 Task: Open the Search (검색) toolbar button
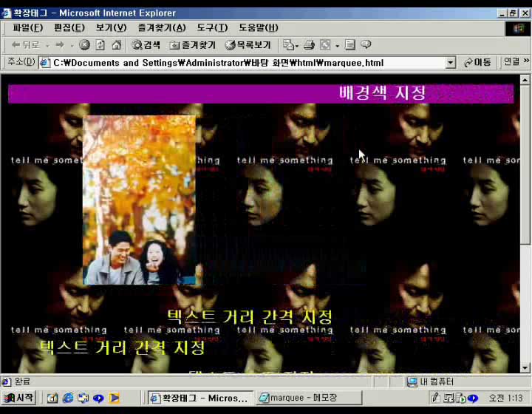coord(146,45)
